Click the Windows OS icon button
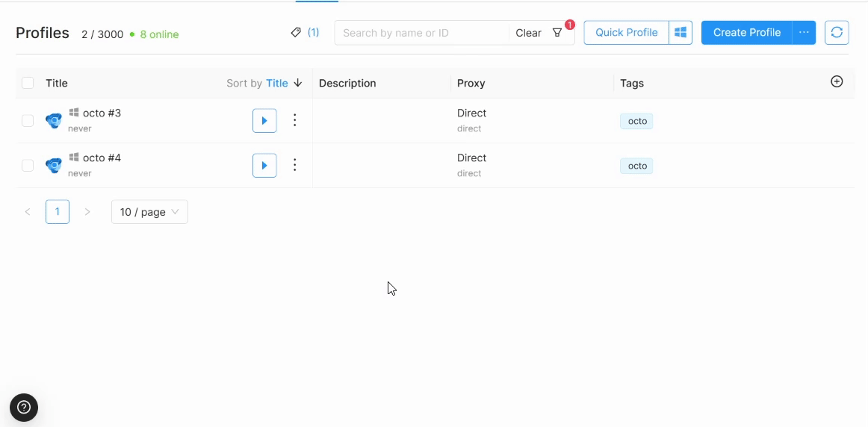The width and height of the screenshot is (868, 427). (681, 33)
